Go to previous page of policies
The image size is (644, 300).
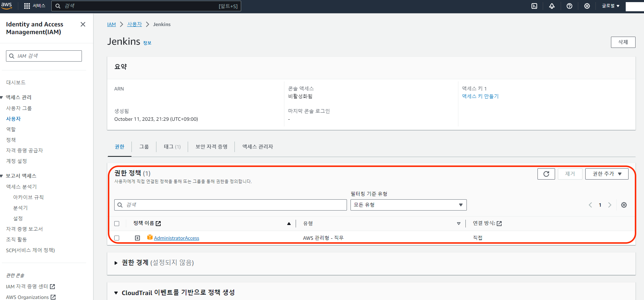click(x=590, y=205)
